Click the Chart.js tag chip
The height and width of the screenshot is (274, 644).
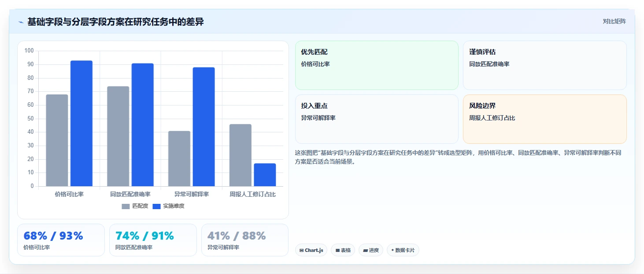[x=311, y=250]
